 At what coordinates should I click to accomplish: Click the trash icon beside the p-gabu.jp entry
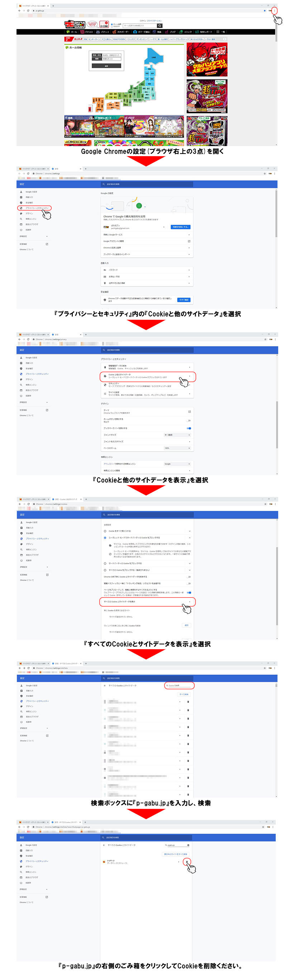point(186,862)
